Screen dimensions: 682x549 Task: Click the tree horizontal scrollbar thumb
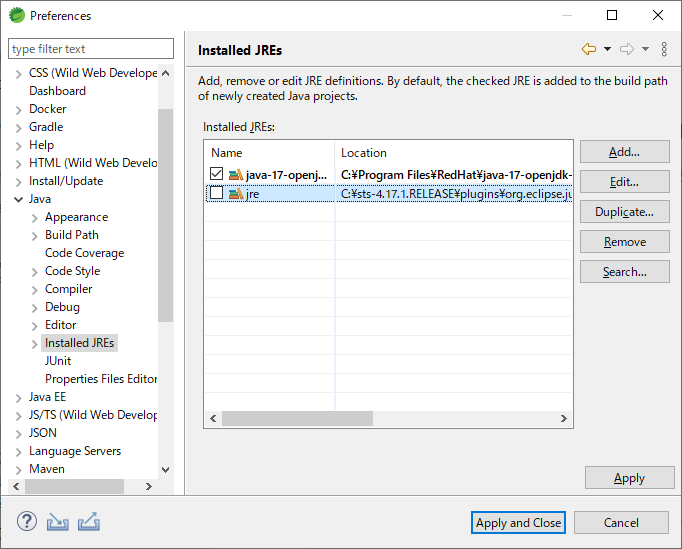point(74,486)
